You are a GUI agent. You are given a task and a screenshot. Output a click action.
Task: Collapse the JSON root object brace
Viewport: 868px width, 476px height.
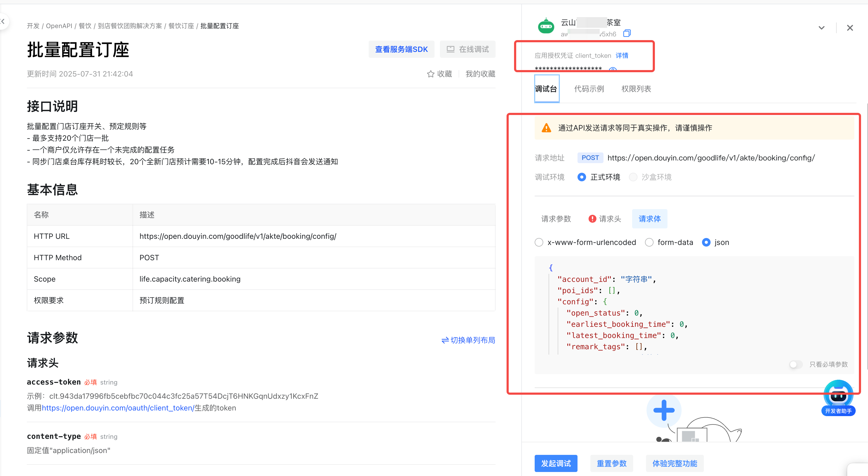click(550, 268)
